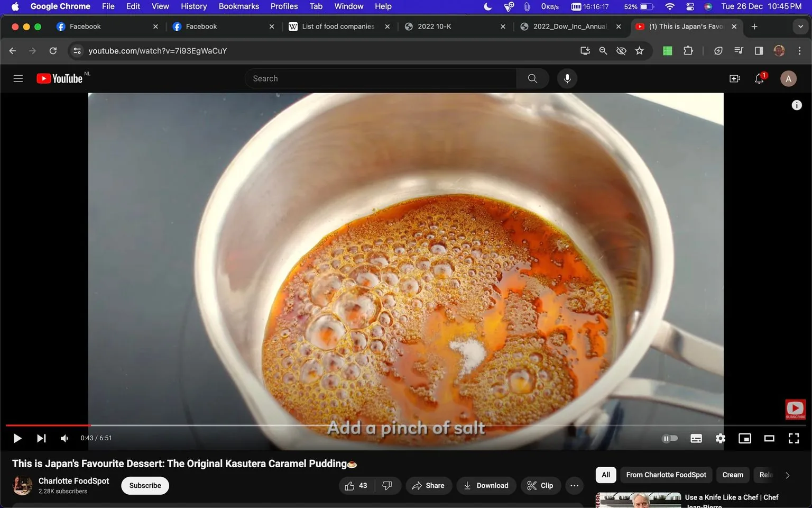Click the YouTube Create icon
Viewport: 812px width, 508px height.
click(734, 78)
